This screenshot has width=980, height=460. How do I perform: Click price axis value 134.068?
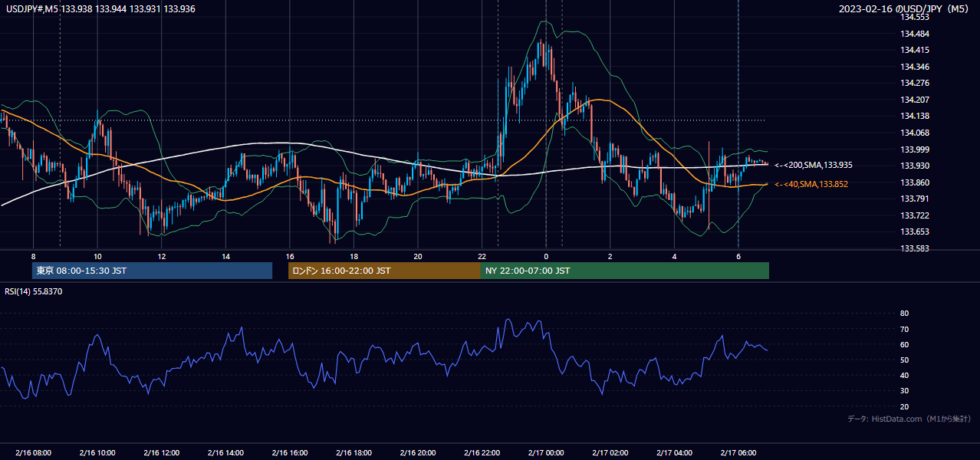(x=914, y=133)
